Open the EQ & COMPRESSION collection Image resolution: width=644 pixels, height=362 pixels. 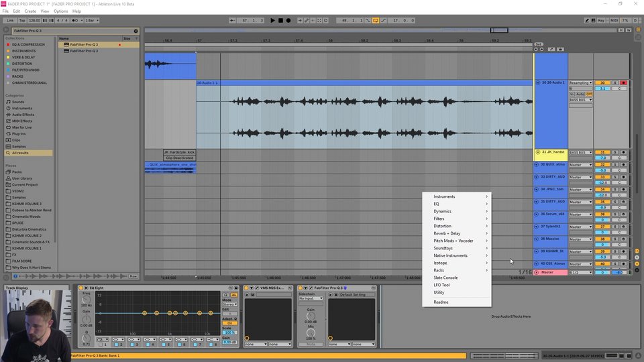pos(28,44)
